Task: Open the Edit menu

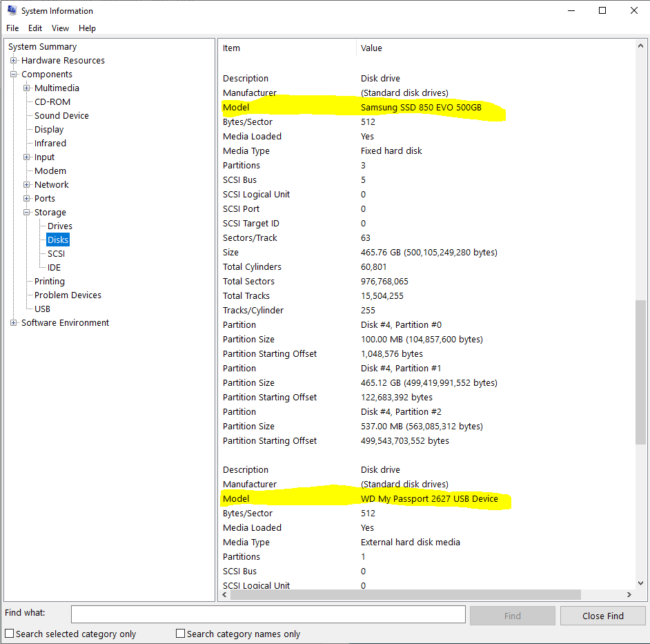Action: pyautogui.click(x=35, y=28)
